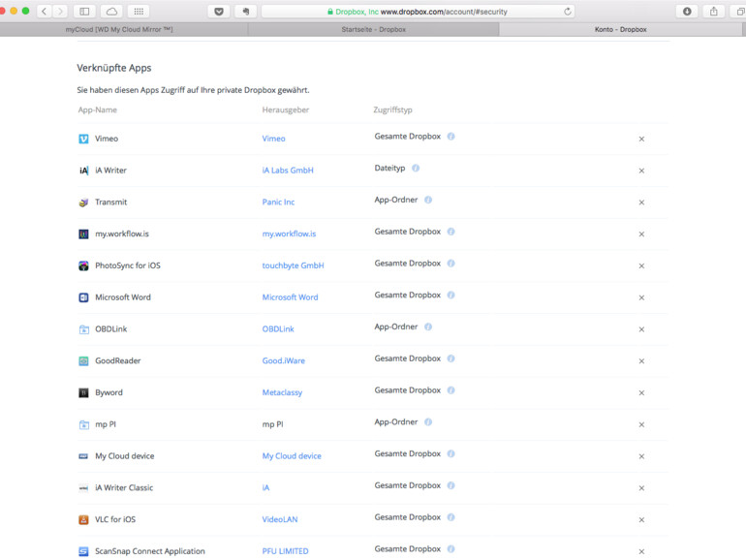The width and height of the screenshot is (746, 560).
Task: Open the Top Sites grid button
Action: (x=139, y=12)
